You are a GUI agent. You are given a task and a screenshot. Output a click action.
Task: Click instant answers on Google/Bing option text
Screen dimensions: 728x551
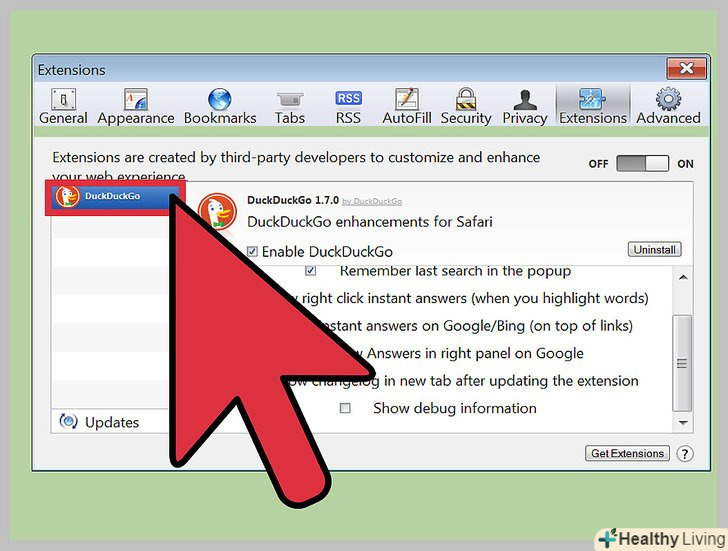(478, 326)
